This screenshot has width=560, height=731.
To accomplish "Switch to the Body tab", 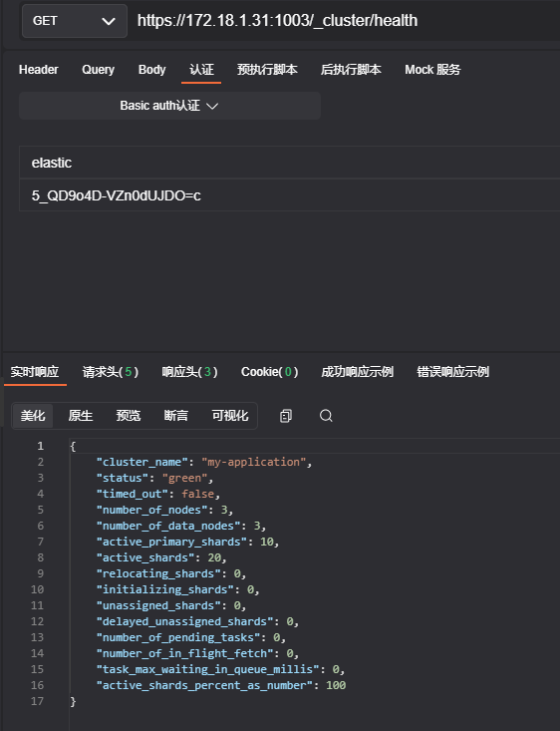I will [151, 70].
